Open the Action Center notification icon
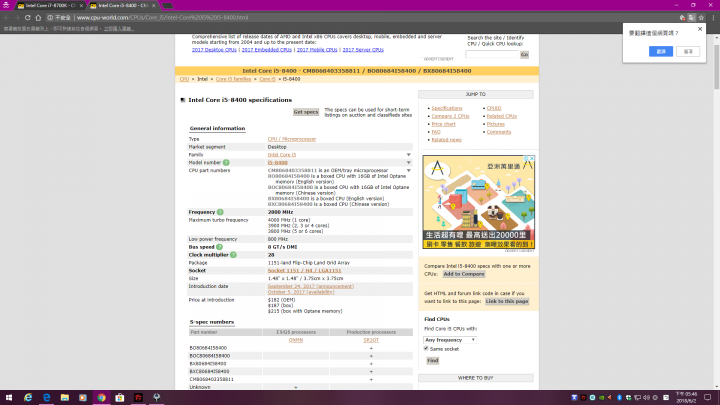Image resolution: width=720 pixels, height=405 pixels. click(708, 398)
